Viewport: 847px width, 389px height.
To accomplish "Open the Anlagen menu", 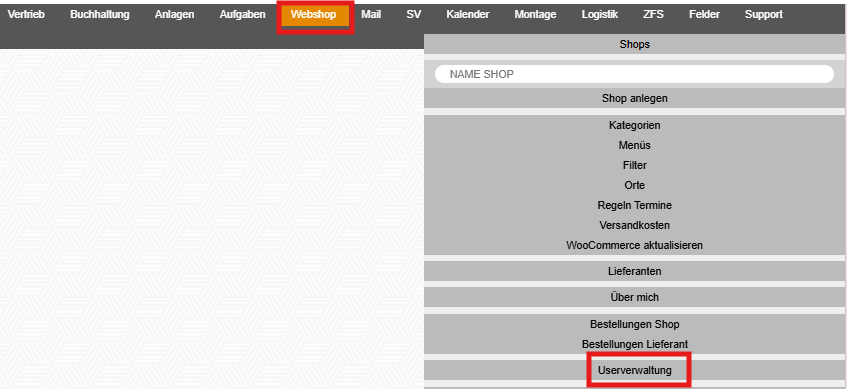I will tap(174, 15).
